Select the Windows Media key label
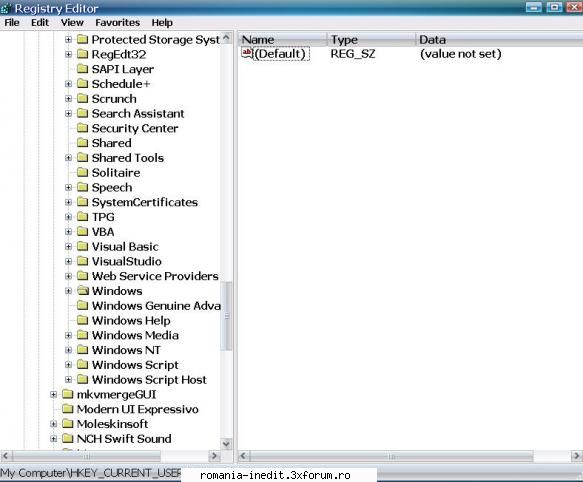Viewport: 583px width, 482px height. coord(135,335)
